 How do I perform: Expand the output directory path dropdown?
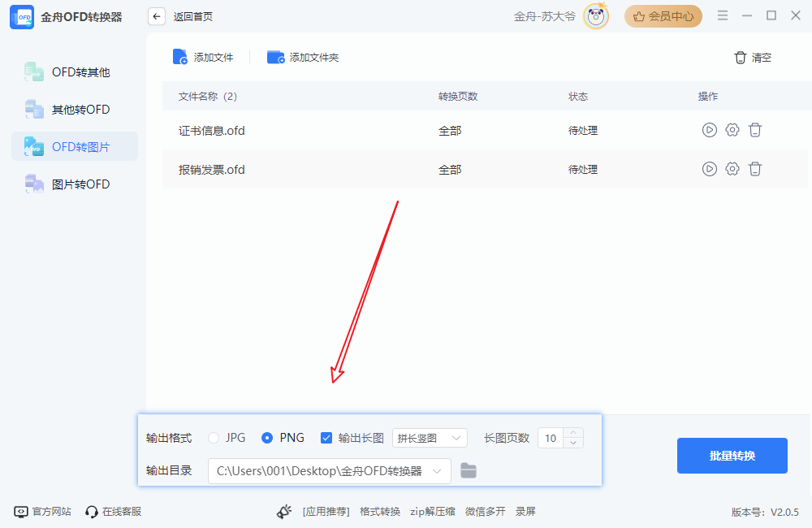pyautogui.click(x=437, y=471)
